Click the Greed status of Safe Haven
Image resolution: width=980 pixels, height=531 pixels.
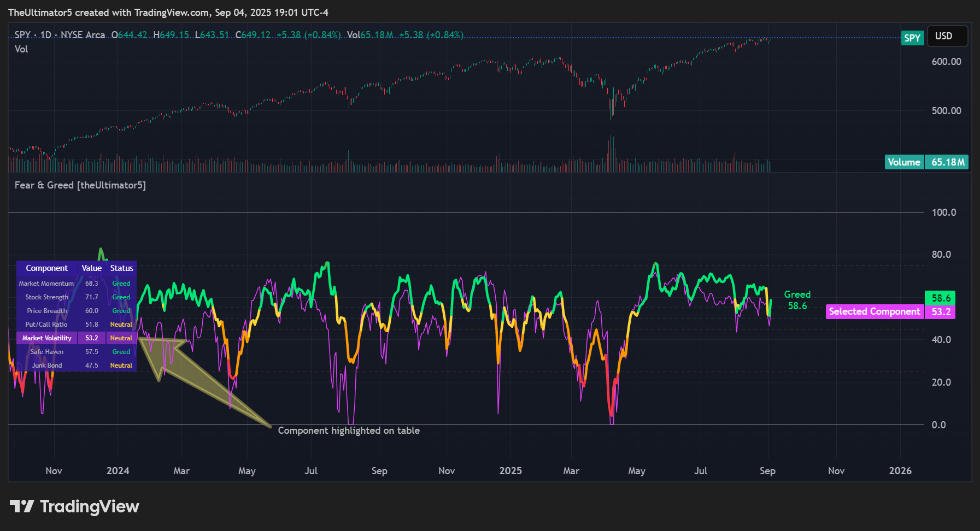click(121, 352)
